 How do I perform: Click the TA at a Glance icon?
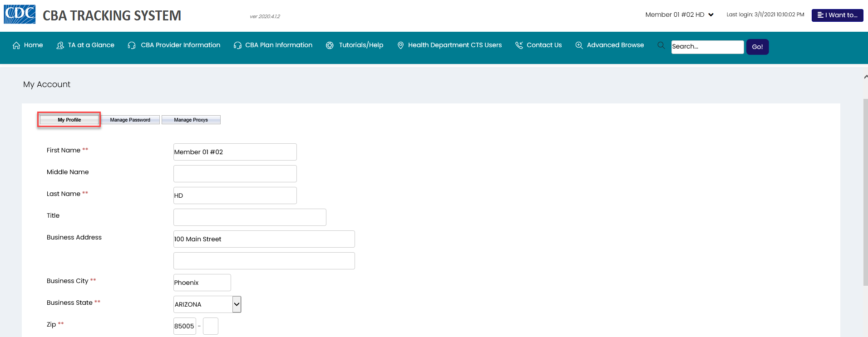click(60, 45)
